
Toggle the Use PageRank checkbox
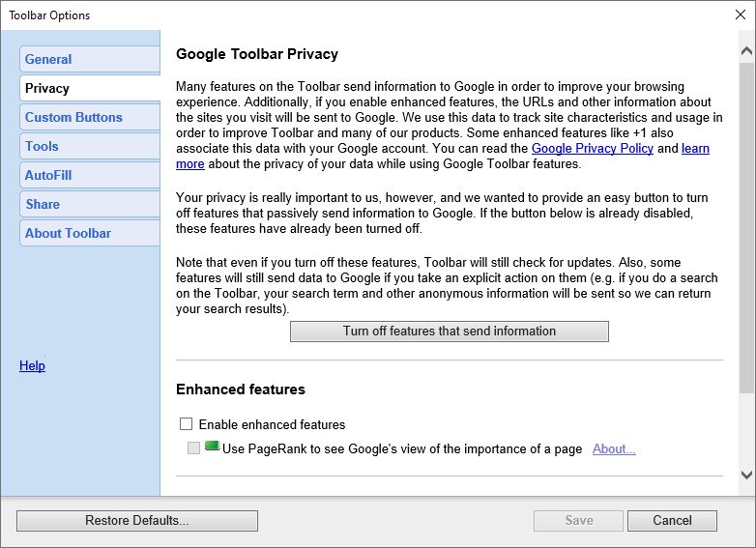point(193,447)
